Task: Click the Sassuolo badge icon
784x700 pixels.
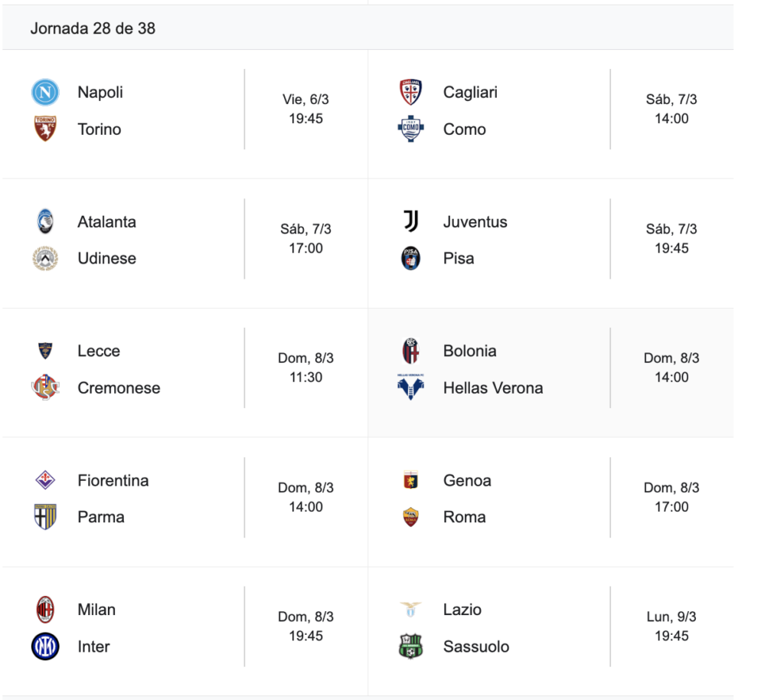Action: [411, 647]
